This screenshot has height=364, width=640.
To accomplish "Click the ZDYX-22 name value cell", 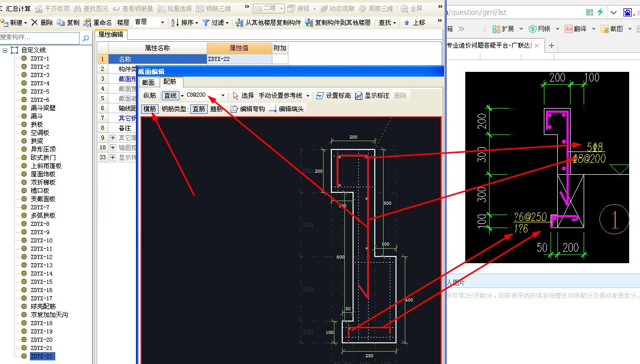I will [239, 59].
